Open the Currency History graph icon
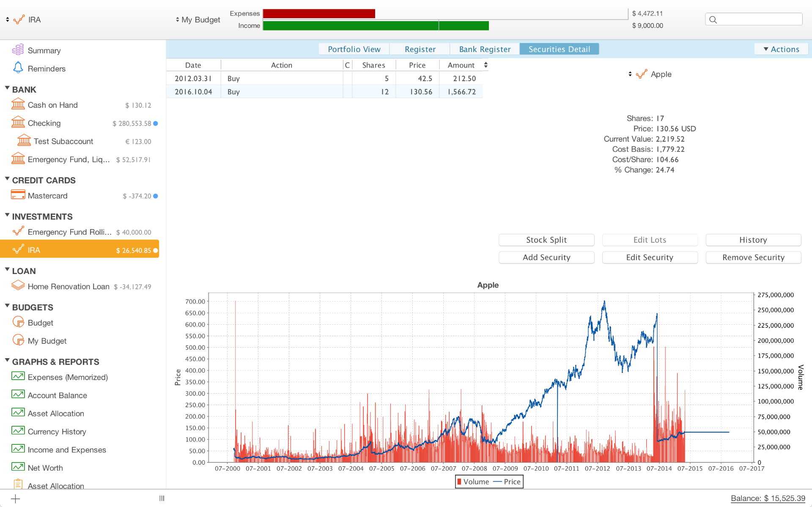 coord(18,430)
